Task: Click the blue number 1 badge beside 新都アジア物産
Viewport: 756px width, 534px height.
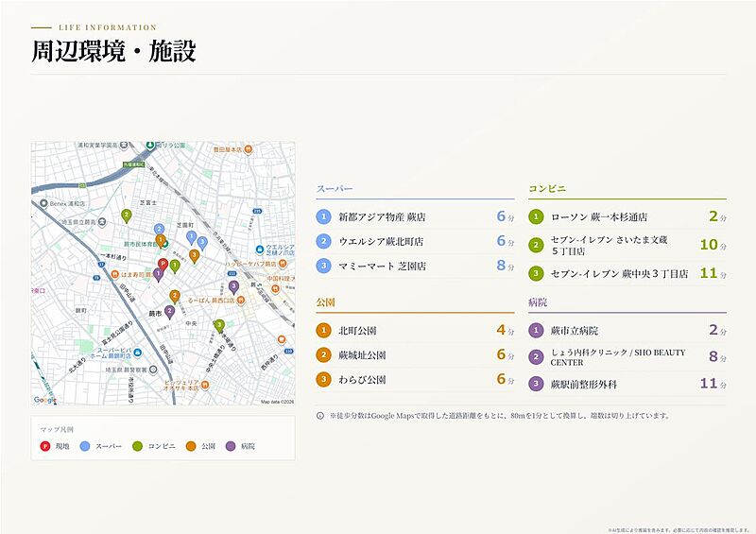Action: tap(323, 216)
